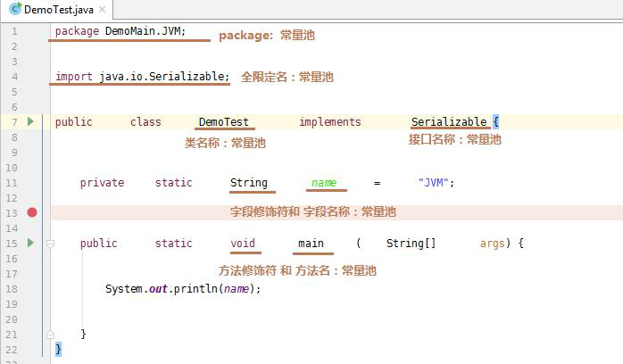The image size is (623, 364).
Task: Click the green name field declaration
Action: pos(323,183)
